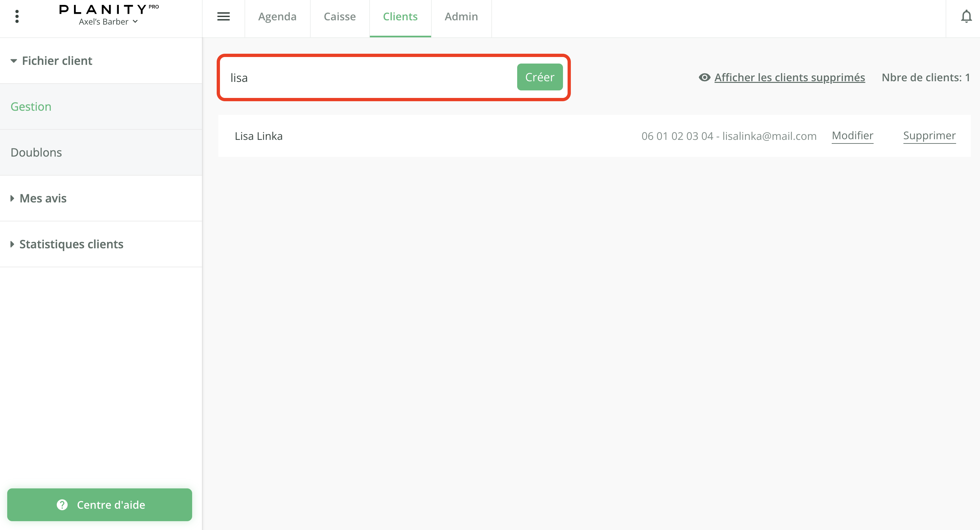Switch to the Caisse tab
This screenshot has width=980, height=530.
tap(339, 17)
